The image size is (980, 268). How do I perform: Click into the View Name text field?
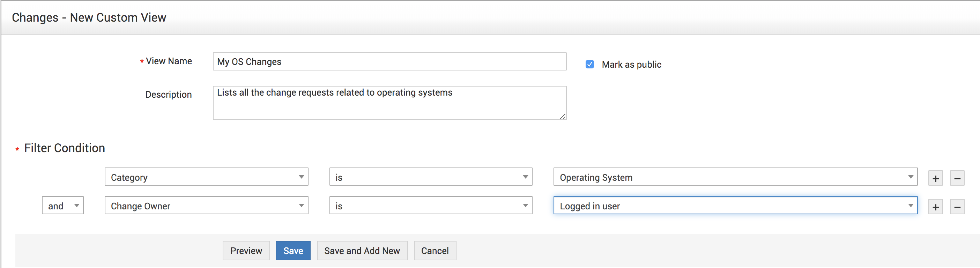(389, 61)
